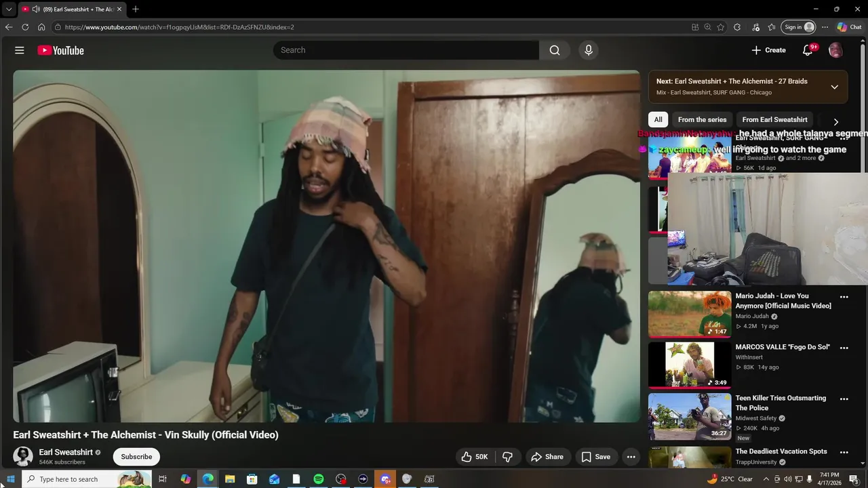Select the From Earl Sweatshirt chip
This screenshot has height=488, width=868.
pyautogui.click(x=774, y=119)
